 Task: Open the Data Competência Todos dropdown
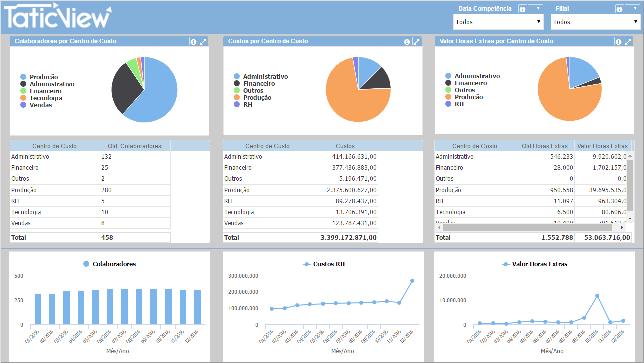click(x=499, y=22)
